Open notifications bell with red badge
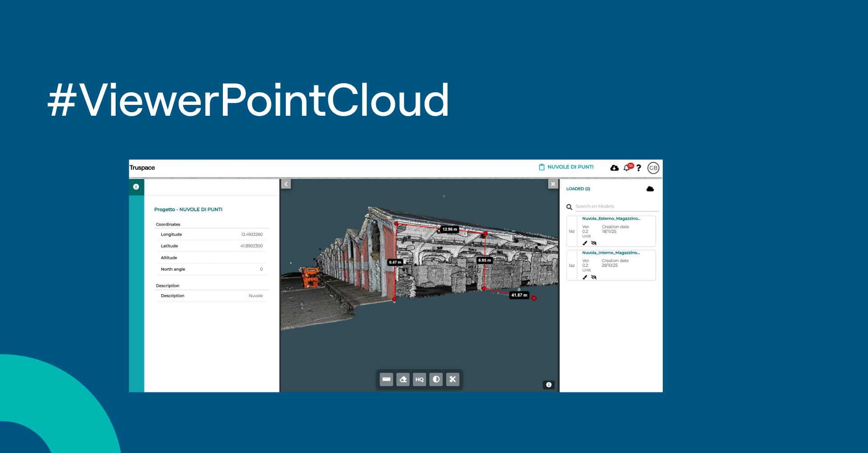This screenshot has height=453, width=868. click(627, 167)
